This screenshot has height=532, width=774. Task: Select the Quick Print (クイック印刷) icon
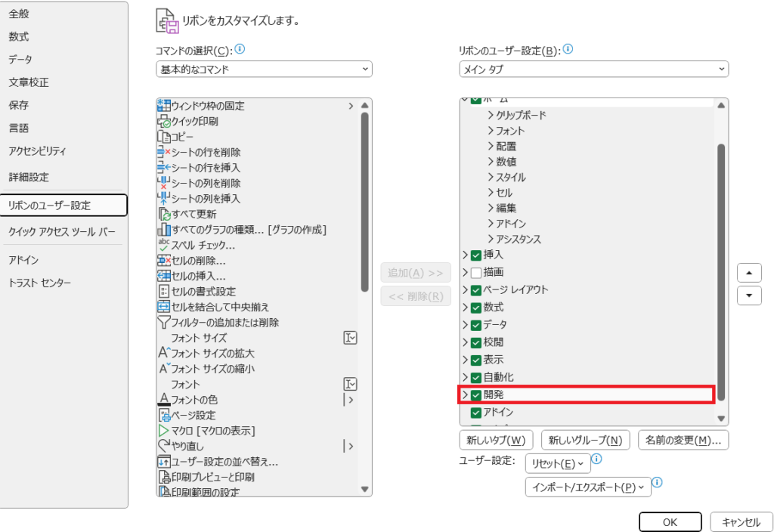coord(163,122)
